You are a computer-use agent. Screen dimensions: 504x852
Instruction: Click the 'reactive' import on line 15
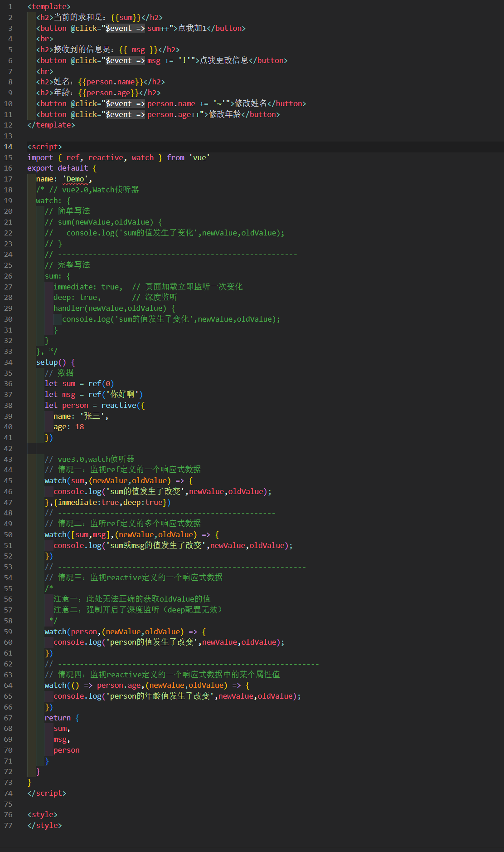[x=106, y=157]
